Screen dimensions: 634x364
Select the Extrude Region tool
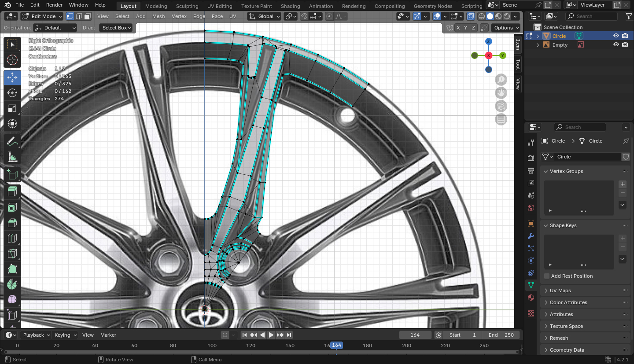coord(12,191)
